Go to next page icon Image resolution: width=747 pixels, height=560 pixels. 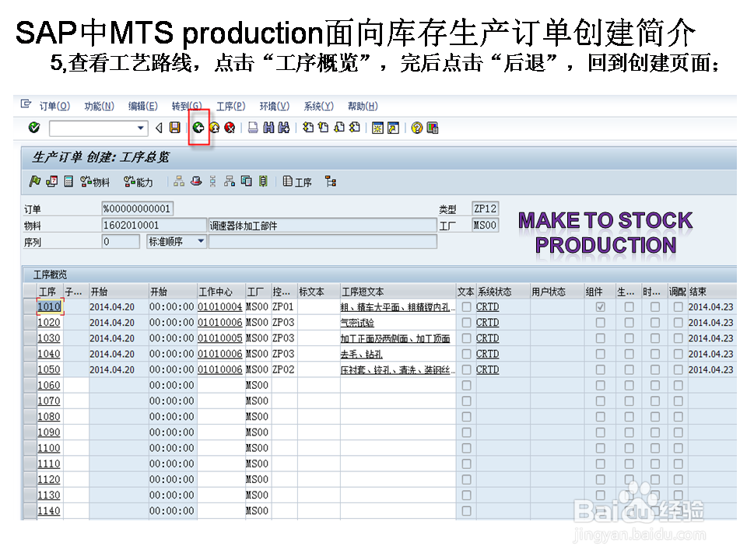pyautogui.click(x=339, y=128)
